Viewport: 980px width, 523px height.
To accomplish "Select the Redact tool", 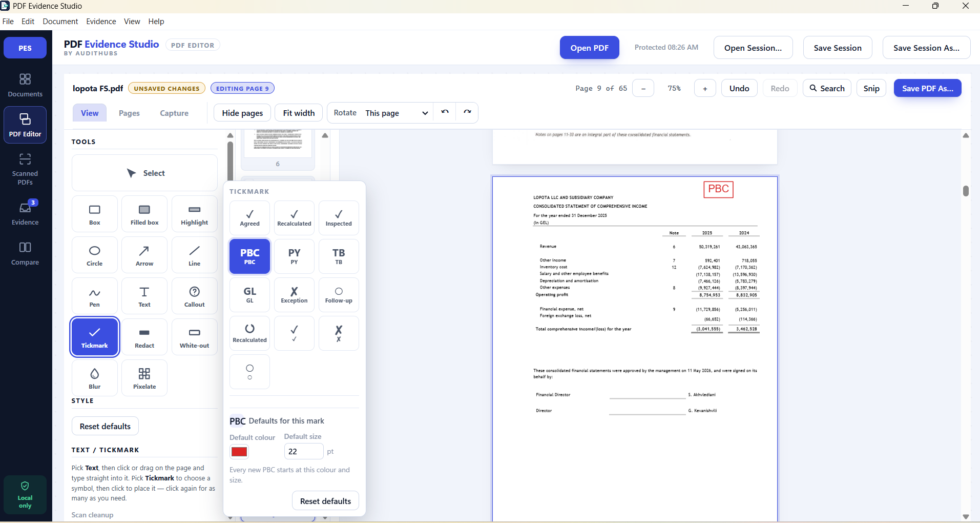I will 144,337.
